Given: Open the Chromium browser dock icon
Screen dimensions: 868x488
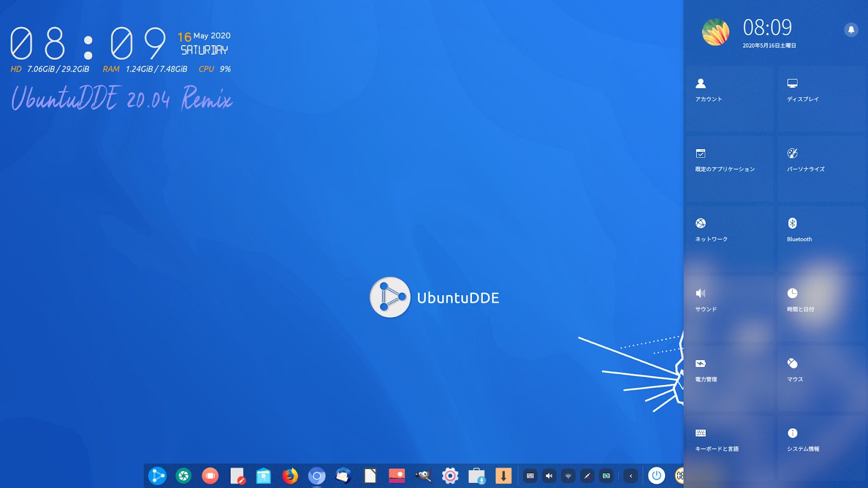Looking at the screenshot, I should coord(317,476).
